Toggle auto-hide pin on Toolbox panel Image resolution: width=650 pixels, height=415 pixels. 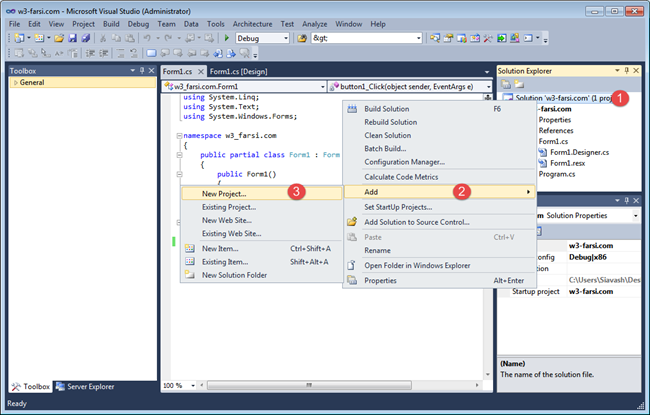point(142,70)
